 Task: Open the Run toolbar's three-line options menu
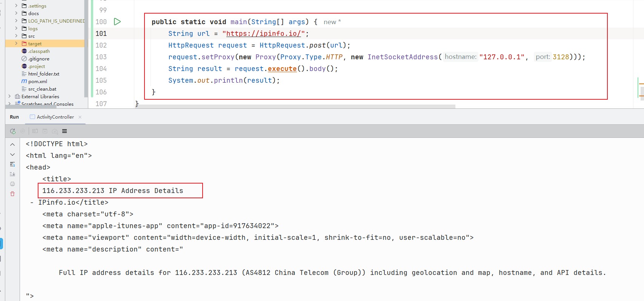point(65,131)
